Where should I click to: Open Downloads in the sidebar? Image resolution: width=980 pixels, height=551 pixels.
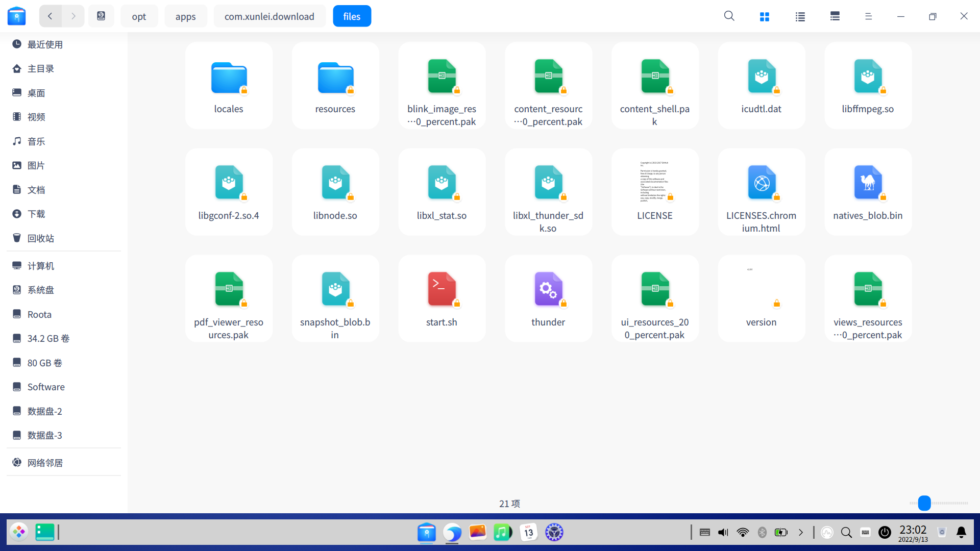tap(36, 214)
